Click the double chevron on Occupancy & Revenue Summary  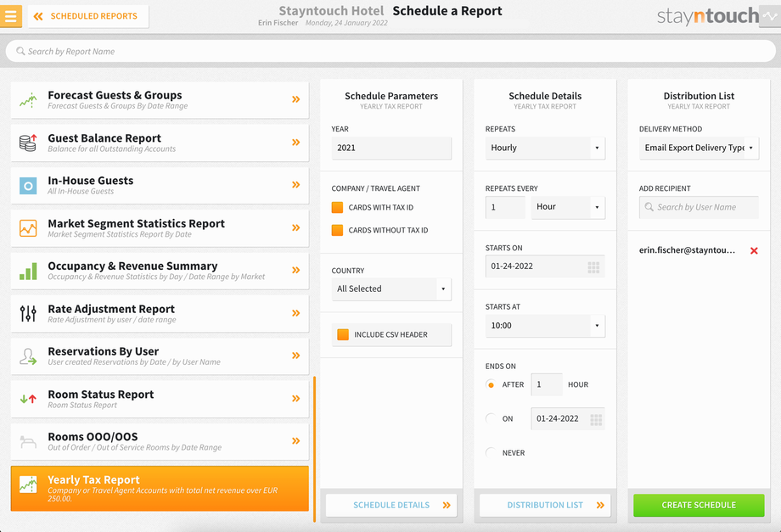click(296, 270)
